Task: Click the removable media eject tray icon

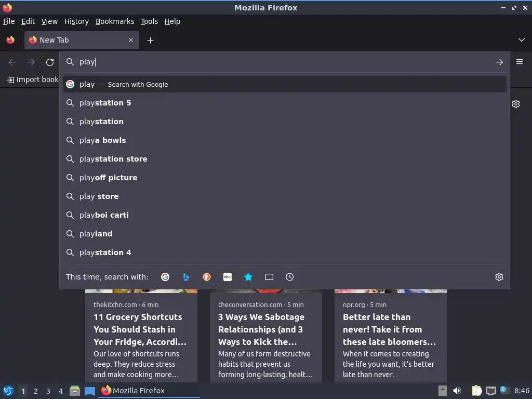Action: tap(443, 391)
